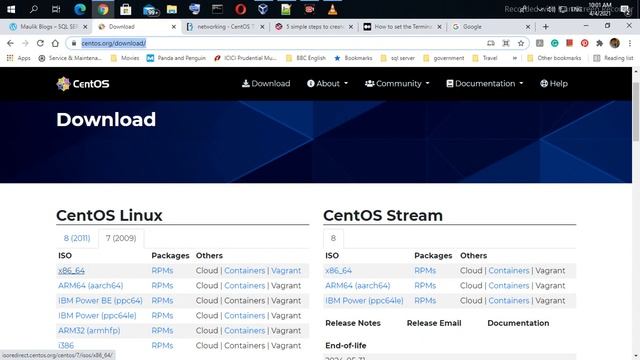The width and height of the screenshot is (640, 360).
Task: Open x86_64 ISO link under CentOS Stream
Action: pyautogui.click(x=338, y=271)
